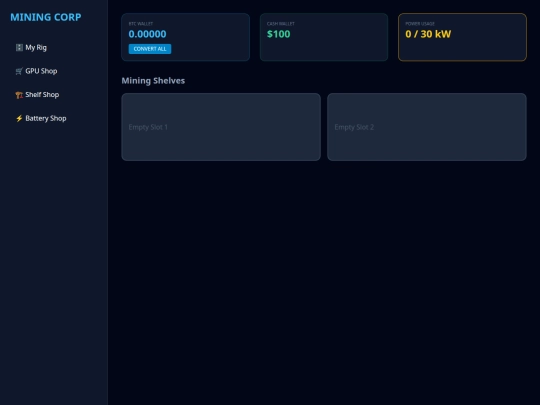Navigate to Battery Shop
540x405 pixels.
54,118
